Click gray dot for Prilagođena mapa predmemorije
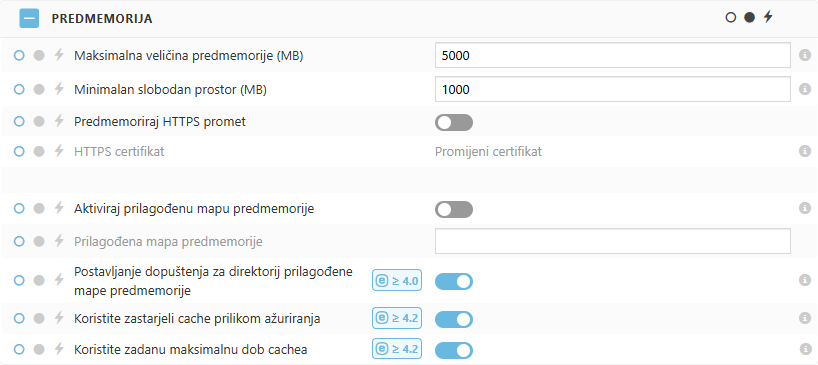Screen dimensions: 818x365 tap(39, 241)
